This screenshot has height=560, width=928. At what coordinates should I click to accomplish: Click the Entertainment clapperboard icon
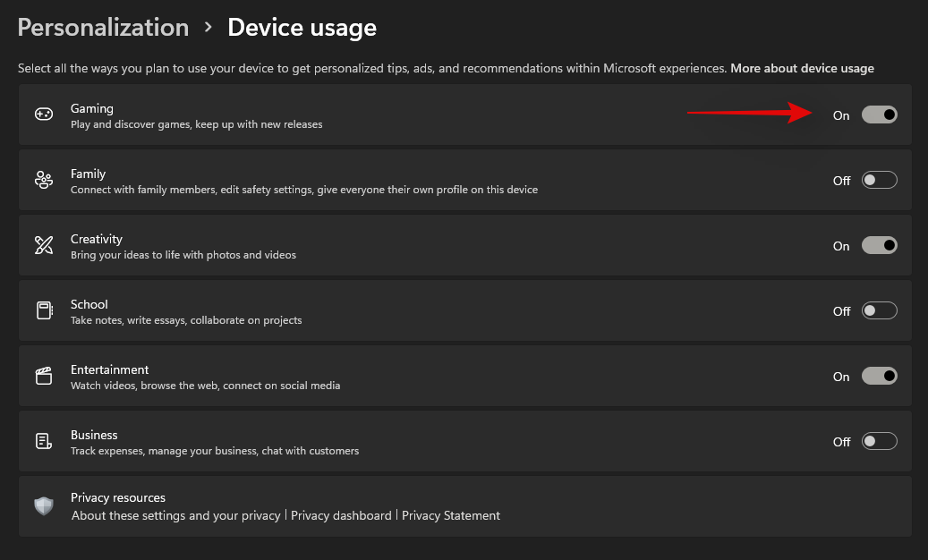(44, 376)
